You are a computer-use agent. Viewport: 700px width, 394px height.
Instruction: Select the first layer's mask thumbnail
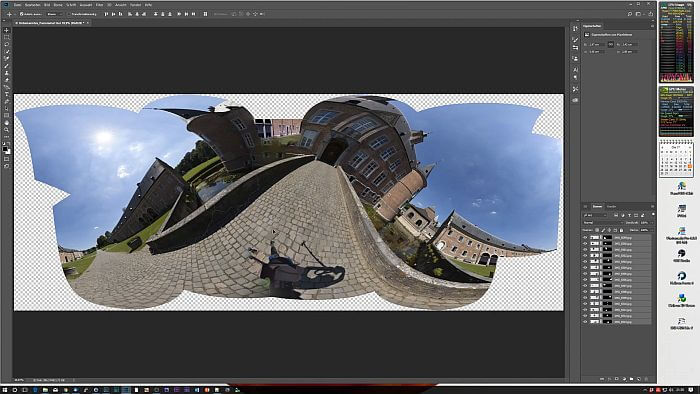(x=607, y=238)
